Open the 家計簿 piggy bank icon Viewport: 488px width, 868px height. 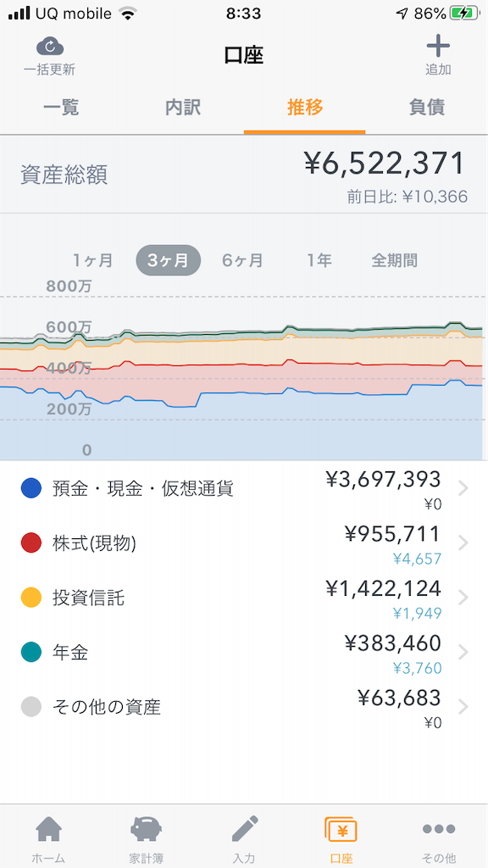coord(146,830)
